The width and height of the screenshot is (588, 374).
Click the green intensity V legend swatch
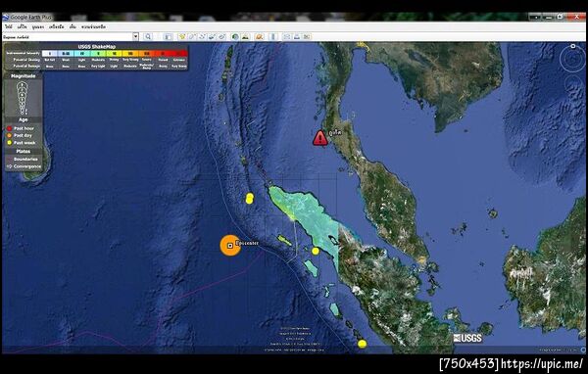point(98,54)
